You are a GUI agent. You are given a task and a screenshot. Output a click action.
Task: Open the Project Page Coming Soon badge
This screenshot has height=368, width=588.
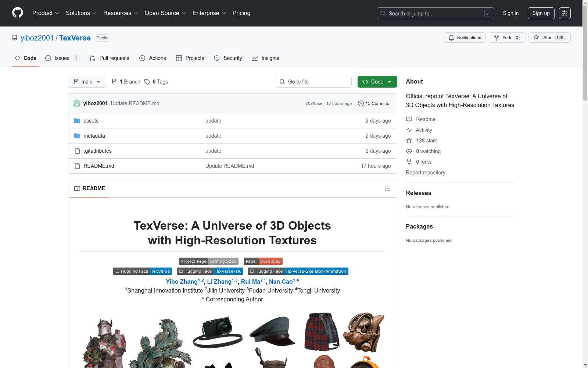(x=209, y=261)
